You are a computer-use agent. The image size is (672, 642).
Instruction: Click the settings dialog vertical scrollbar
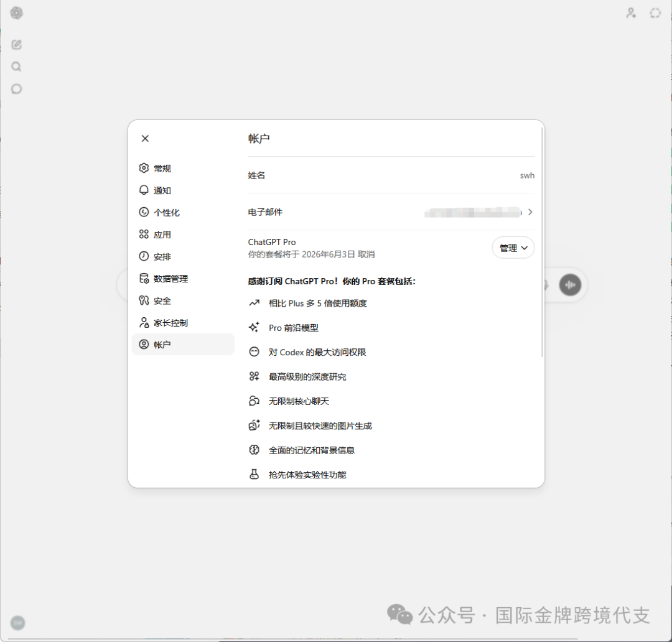[542, 242]
